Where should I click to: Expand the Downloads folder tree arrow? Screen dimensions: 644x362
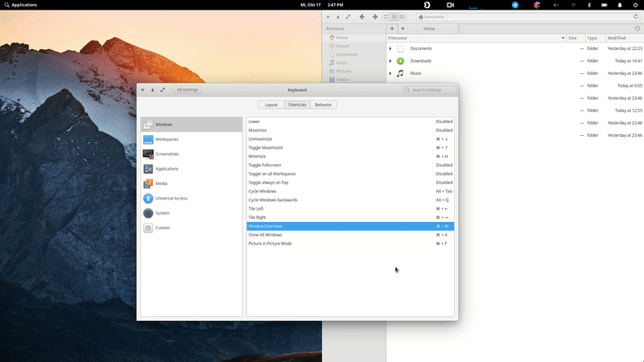(x=390, y=61)
